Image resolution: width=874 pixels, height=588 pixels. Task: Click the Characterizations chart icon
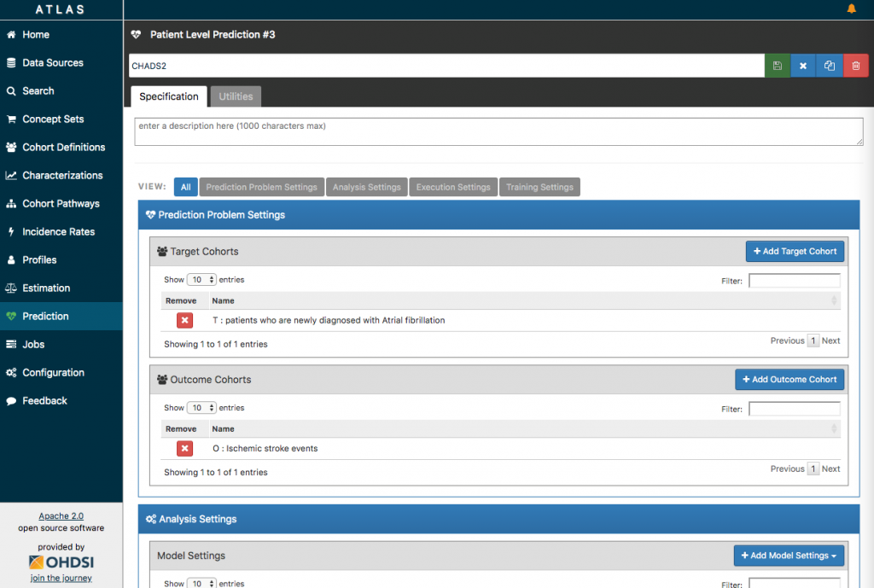pyautogui.click(x=11, y=176)
